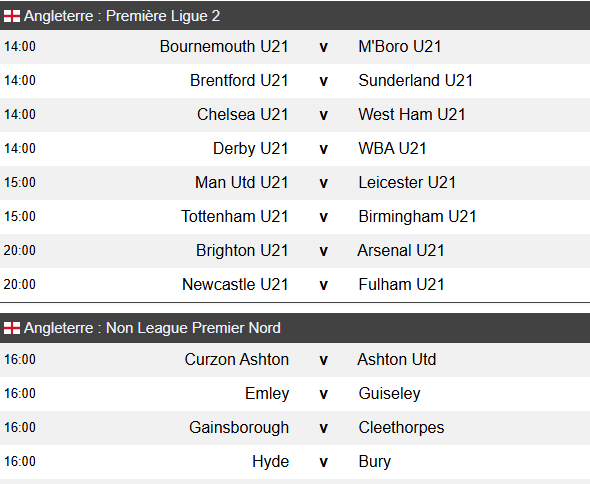The width and height of the screenshot is (590, 484).
Task: Click Curzon Ashton team name
Action: tap(237, 359)
